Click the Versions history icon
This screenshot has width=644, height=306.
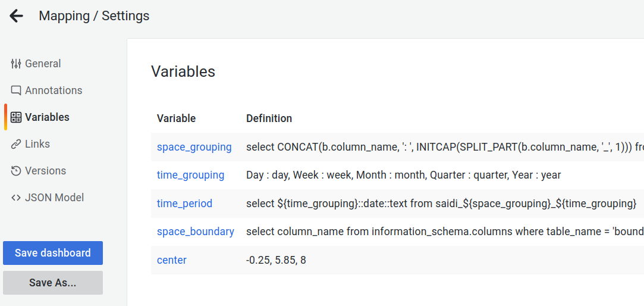pos(16,171)
